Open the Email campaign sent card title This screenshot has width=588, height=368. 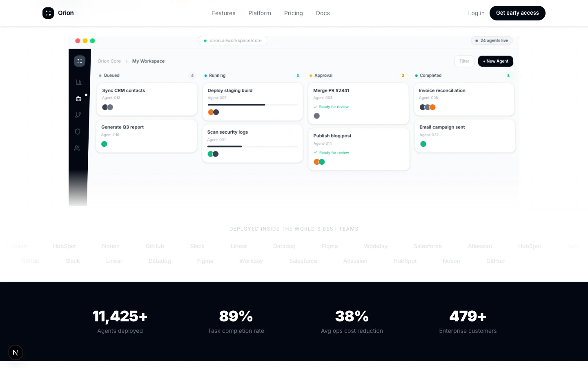[442, 127]
